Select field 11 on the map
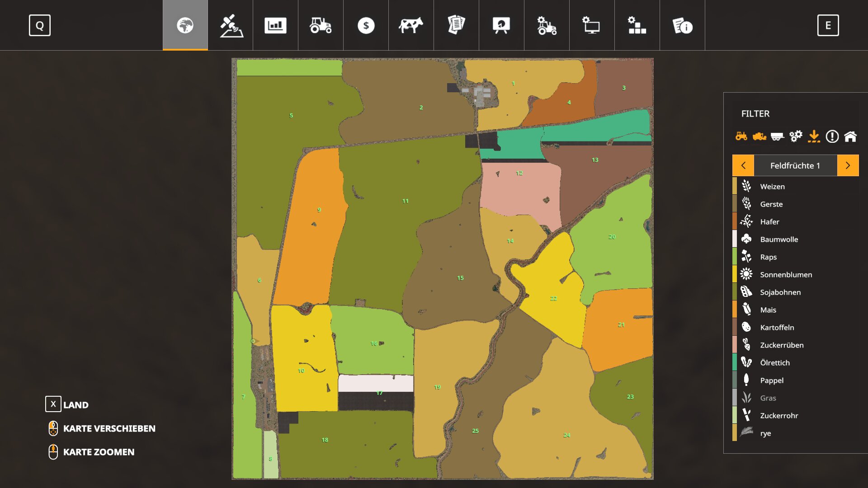 coord(406,201)
